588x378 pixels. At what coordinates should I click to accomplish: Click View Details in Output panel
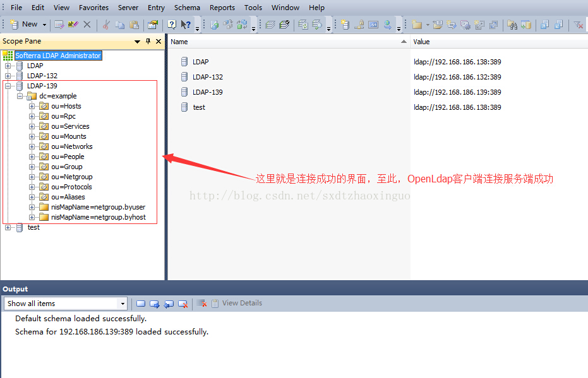pyautogui.click(x=237, y=303)
